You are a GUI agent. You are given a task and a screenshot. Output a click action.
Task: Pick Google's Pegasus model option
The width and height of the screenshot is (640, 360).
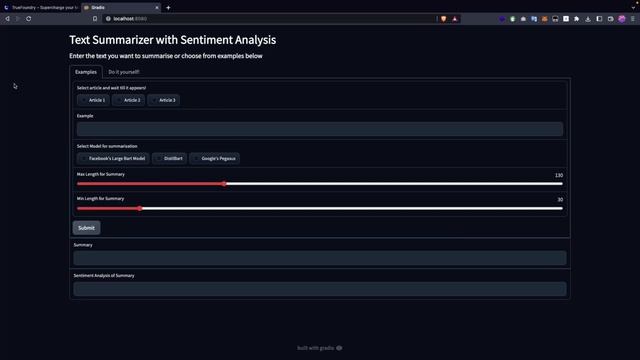(x=215, y=158)
